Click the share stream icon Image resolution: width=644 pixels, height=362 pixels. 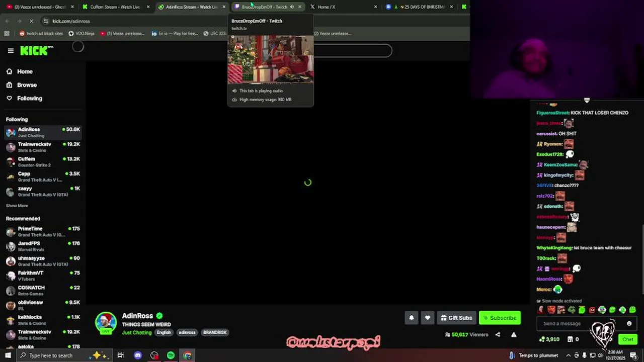498,334
